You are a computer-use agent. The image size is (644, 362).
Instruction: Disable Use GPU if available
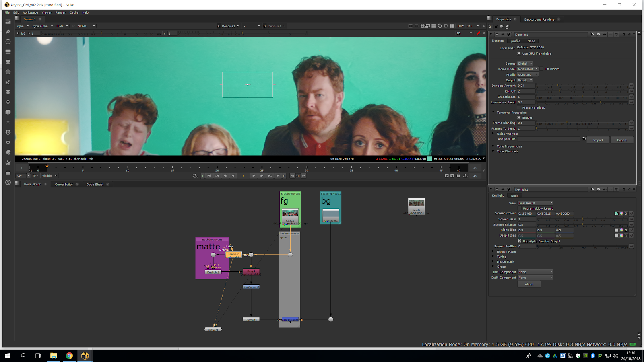[519, 53]
